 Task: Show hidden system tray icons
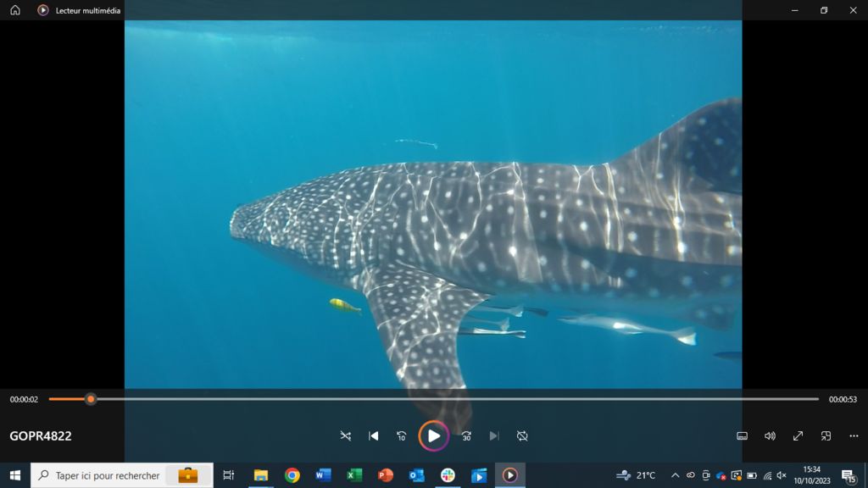coord(675,475)
